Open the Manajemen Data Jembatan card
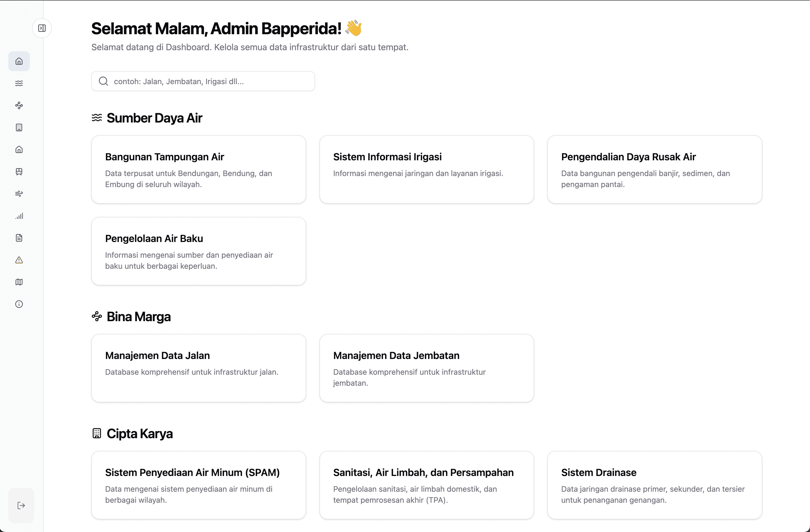 [x=427, y=368]
